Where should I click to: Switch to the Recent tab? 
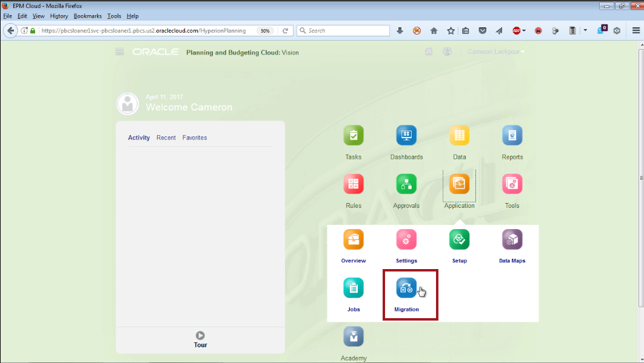pyautogui.click(x=166, y=138)
